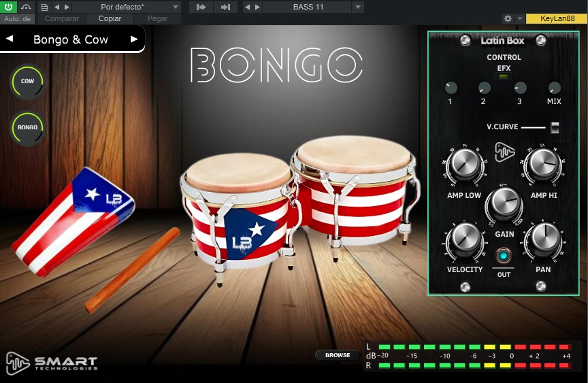Image resolution: width=588 pixels, height=383 pixels.
Task: Go to previous device left of BASS 11
Action: [x=247, y=7]
